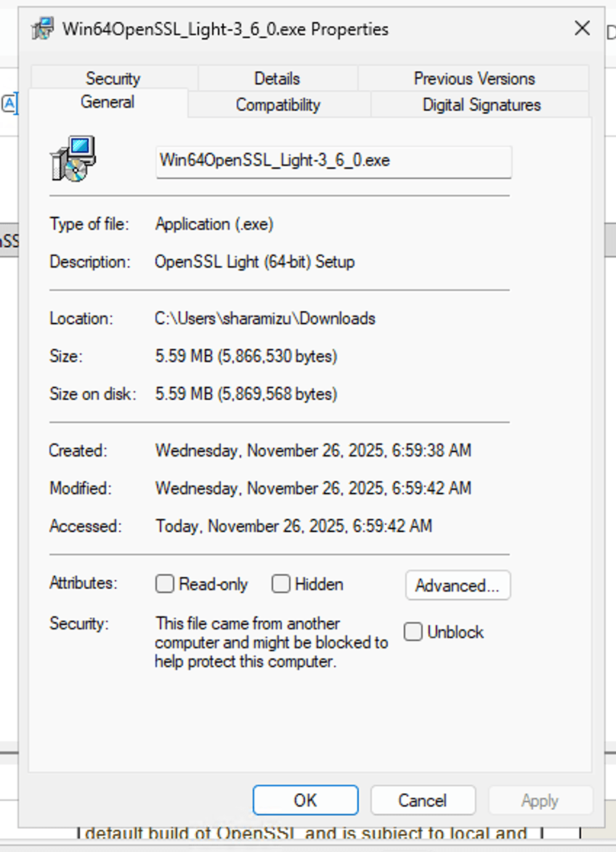The width and height of the screenshot is (616, 852).
Task: Switch to the Security tab
Action: [113, 79]
